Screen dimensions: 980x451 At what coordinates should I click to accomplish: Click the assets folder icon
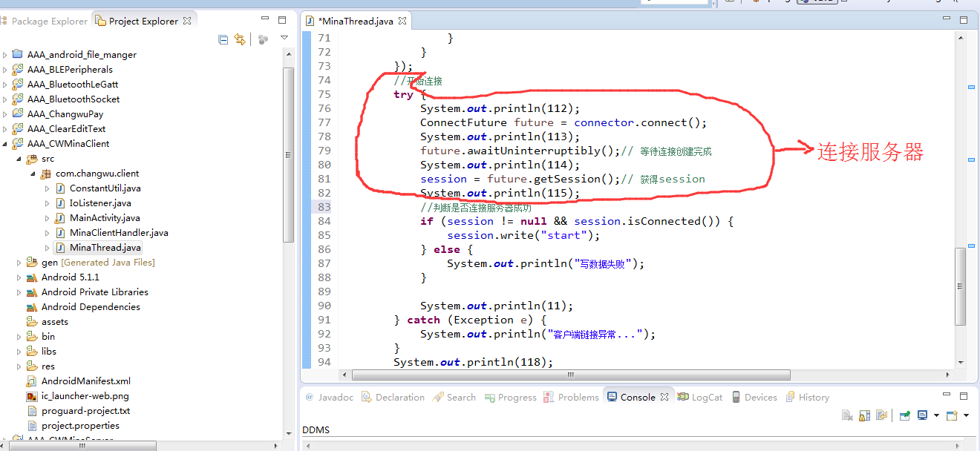(32, 322)
